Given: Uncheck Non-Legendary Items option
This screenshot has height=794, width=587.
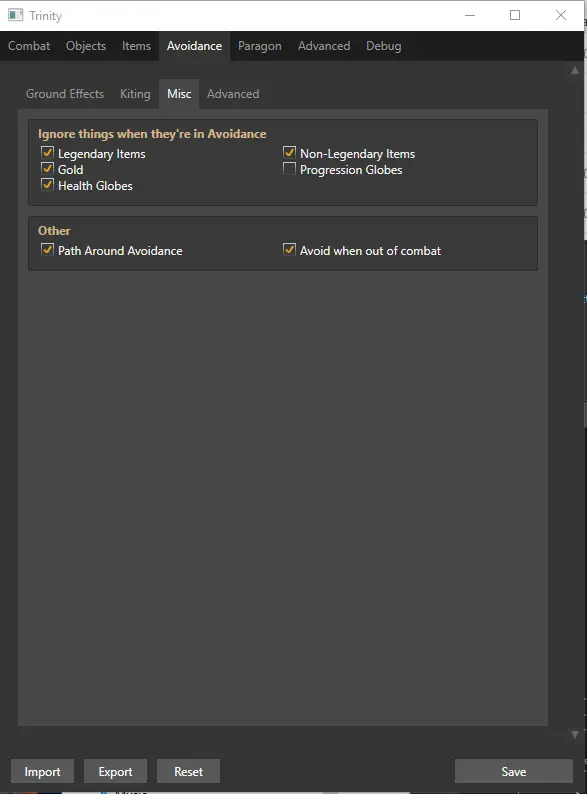Looking at the screenshot, I should coord(289,152).
